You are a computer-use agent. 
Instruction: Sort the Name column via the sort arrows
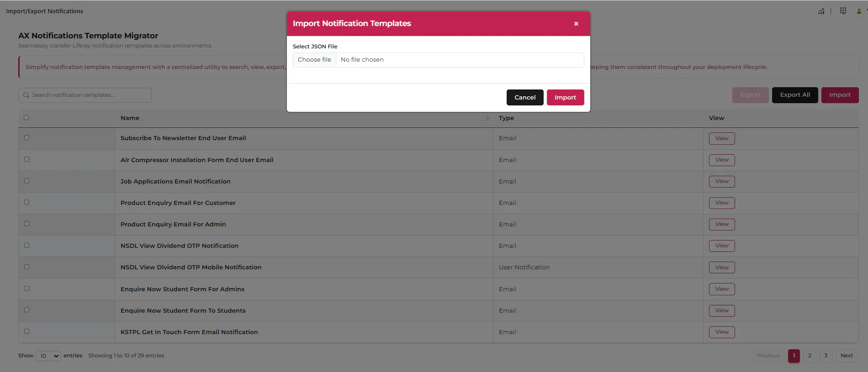pyautogui.click(x=487, y=118)
